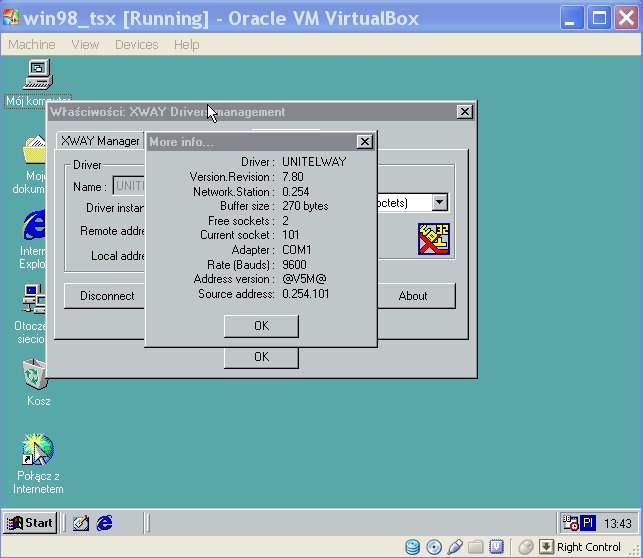Launch Internet Explorer from quick launch

tap(105, 523)
